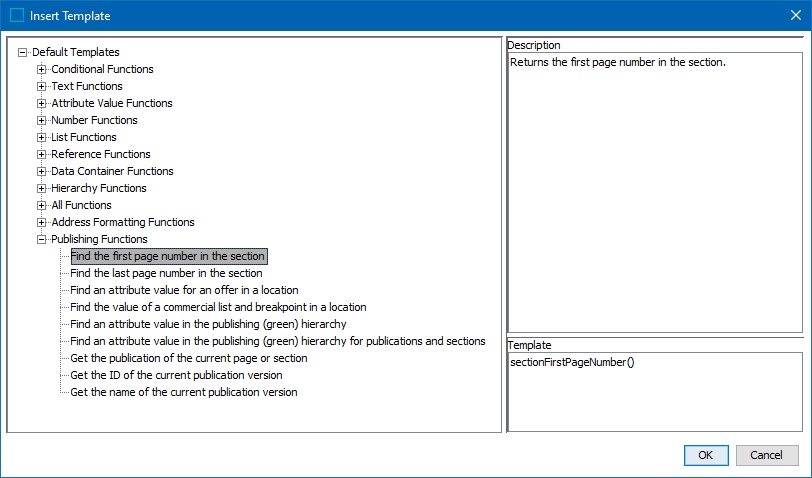
Task: Select the All Functions label
Action: [x=81, y=205]
